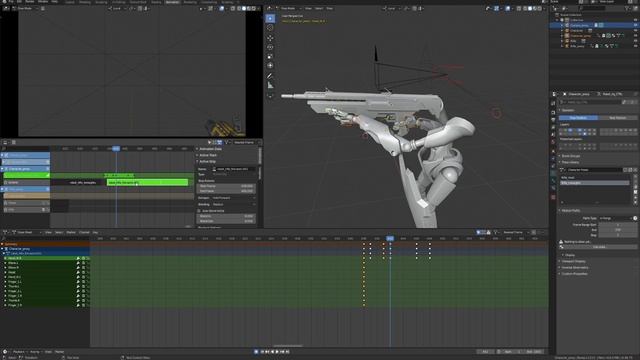
Task: Open Dope Sheet Select menu
Action: pos(59,232)
